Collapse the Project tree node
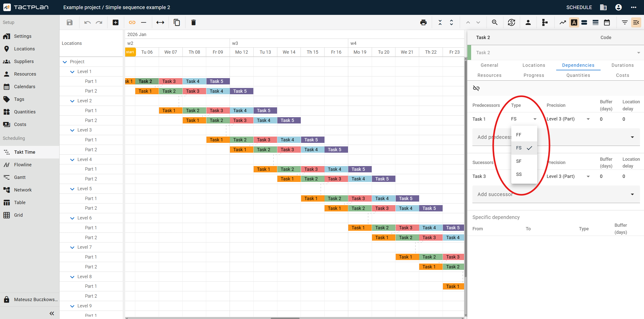 click(65, 62)
